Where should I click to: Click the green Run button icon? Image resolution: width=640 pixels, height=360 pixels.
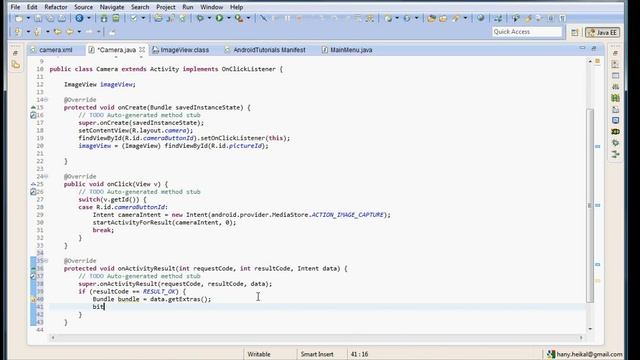click(220, 18)
